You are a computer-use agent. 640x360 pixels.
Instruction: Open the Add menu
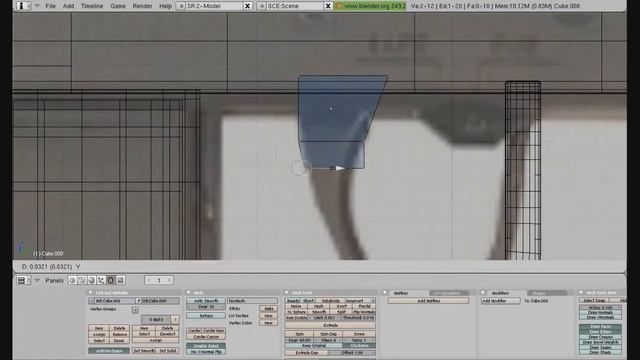click(x=69, y=6)
